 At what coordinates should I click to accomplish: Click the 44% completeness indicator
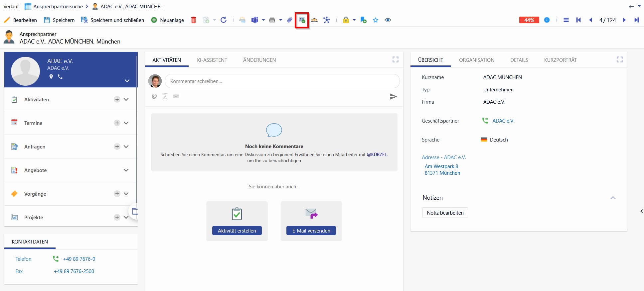529,20
